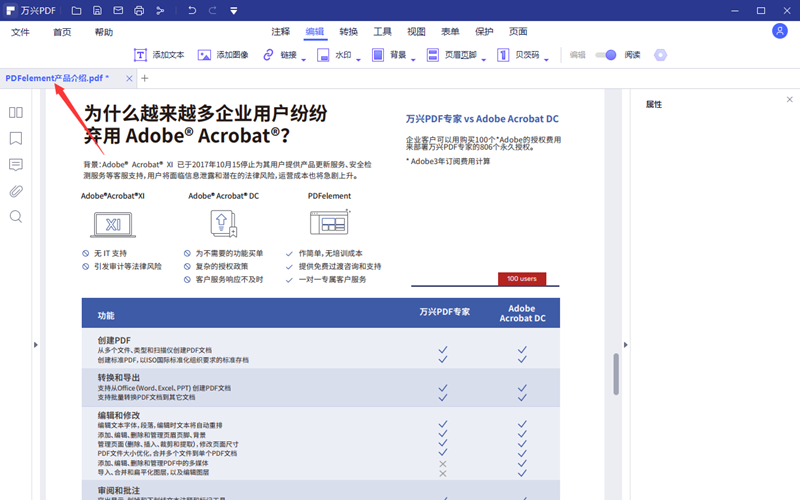Open the attachments paperclip panel

pos(16,191)
